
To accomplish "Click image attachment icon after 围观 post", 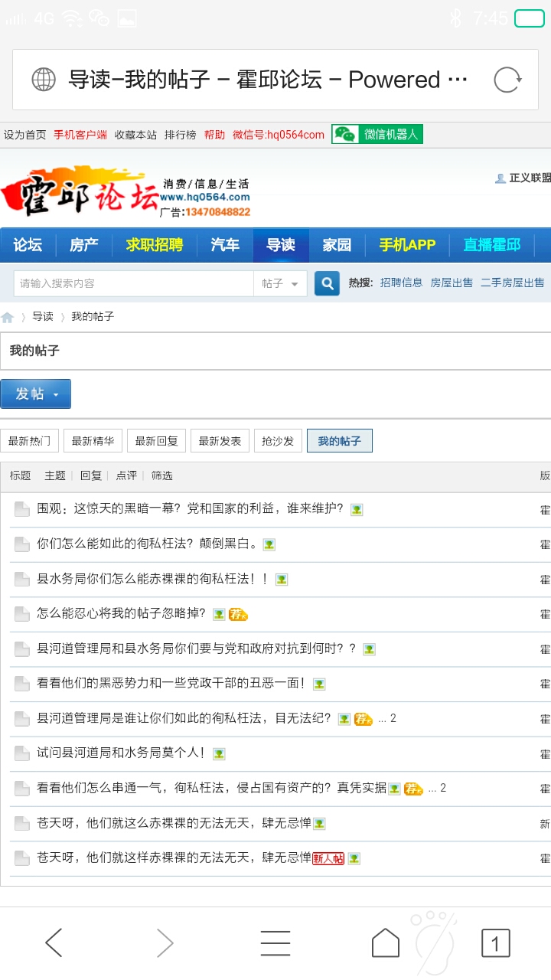I will tap(357, 510).
